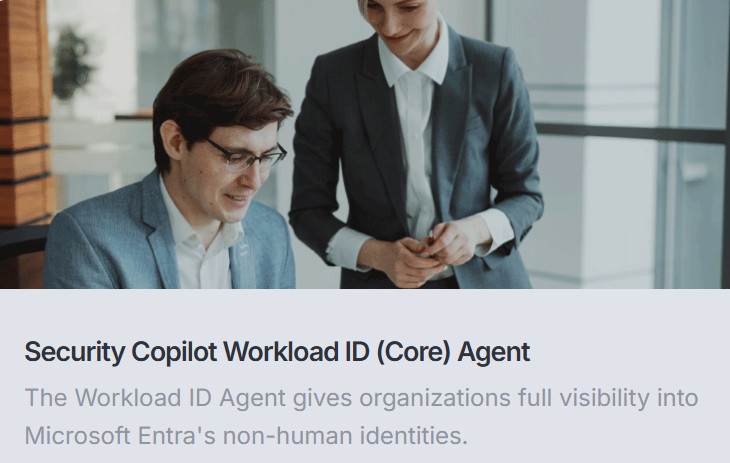Viewport: 730px width, 463px height.
Task: Click "Workload ID" in the card title
Action: tap(296, 352)
